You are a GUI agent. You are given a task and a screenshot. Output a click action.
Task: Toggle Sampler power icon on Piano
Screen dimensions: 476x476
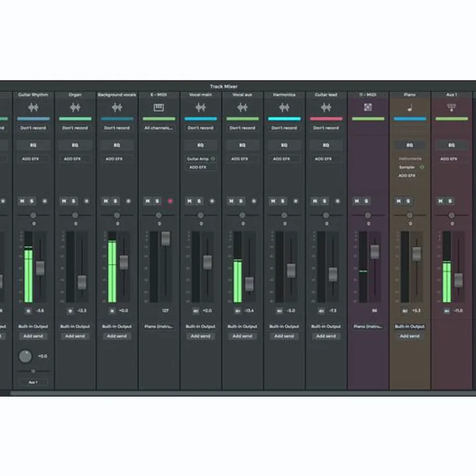tap(422, 167)
